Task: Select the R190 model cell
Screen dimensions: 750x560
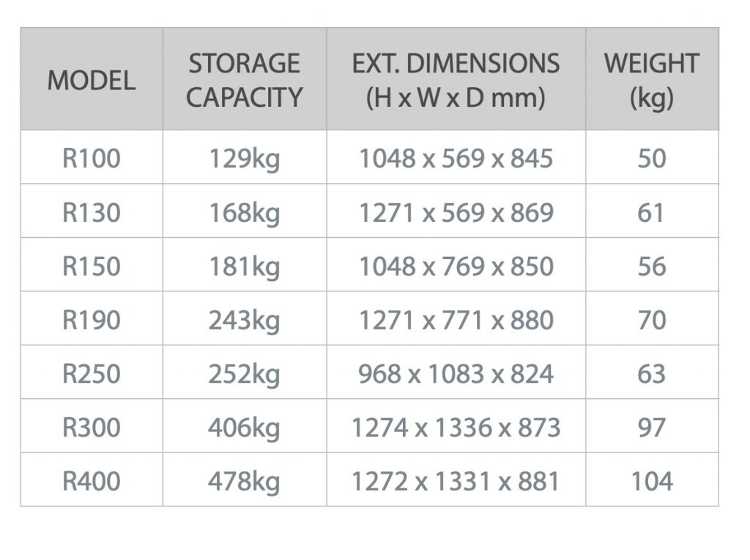Action: [x=92, y=320]
